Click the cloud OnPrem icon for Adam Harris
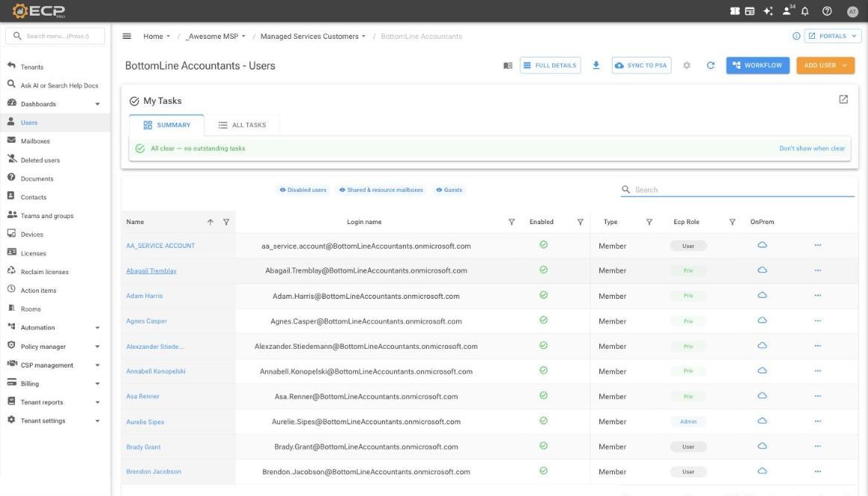Viewport: 868px width, 496px height. (x=762, y=295)
